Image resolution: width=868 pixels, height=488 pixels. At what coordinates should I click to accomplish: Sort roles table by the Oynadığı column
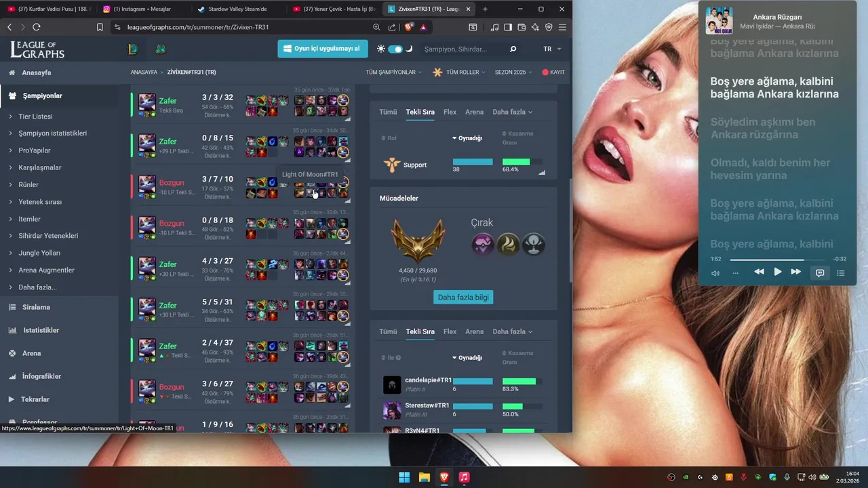pyautogui.click(x=467, y=138)
